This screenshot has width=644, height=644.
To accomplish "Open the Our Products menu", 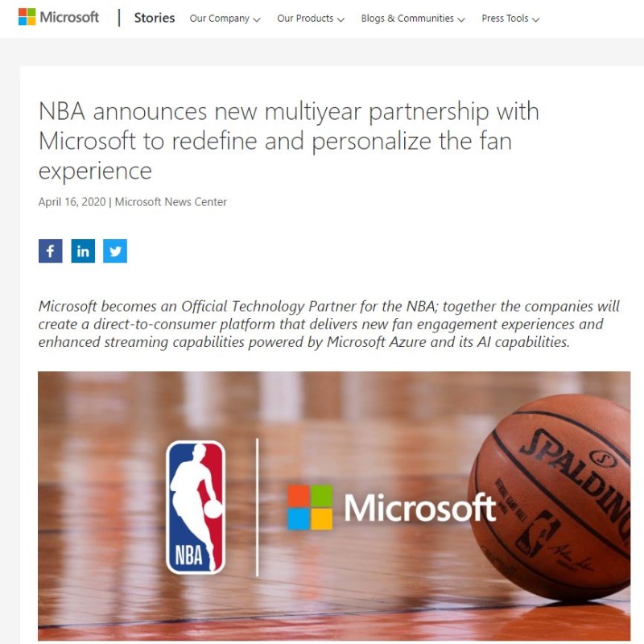I will click(311, 19).
